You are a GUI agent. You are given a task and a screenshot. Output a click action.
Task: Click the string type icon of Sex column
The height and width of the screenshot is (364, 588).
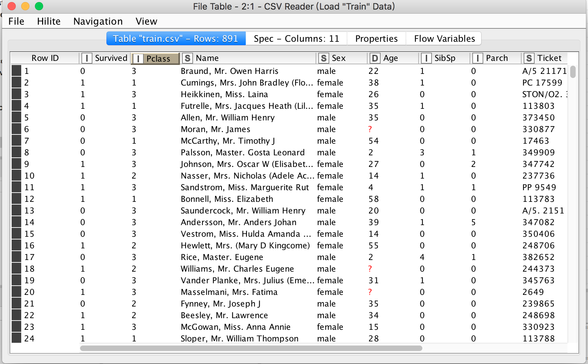click(x=323, y=58)
